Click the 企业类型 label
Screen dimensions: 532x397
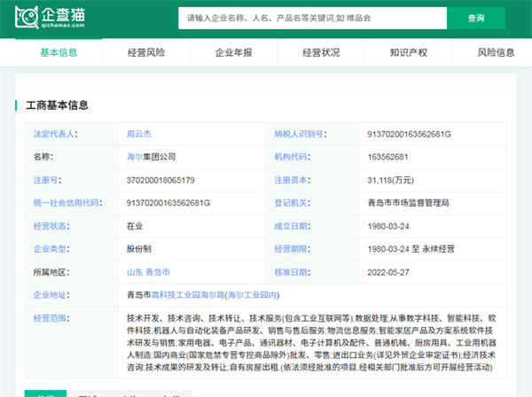pyautogui.click(x=50, y=249)
